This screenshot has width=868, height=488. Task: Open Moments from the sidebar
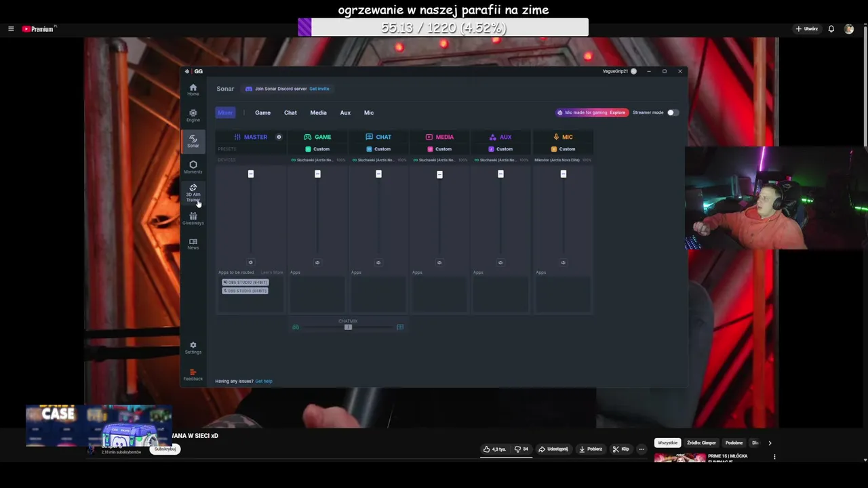coord(193,167)
